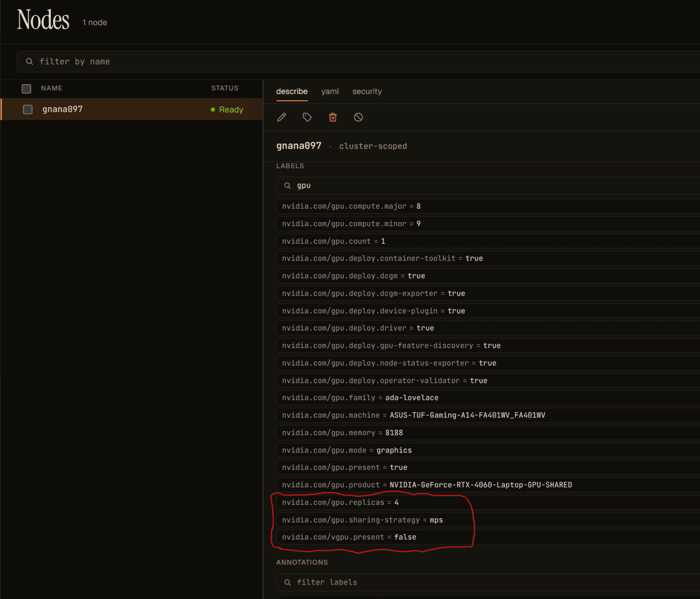Click the cordon (no-entry circle) icon

coord(358,117)
